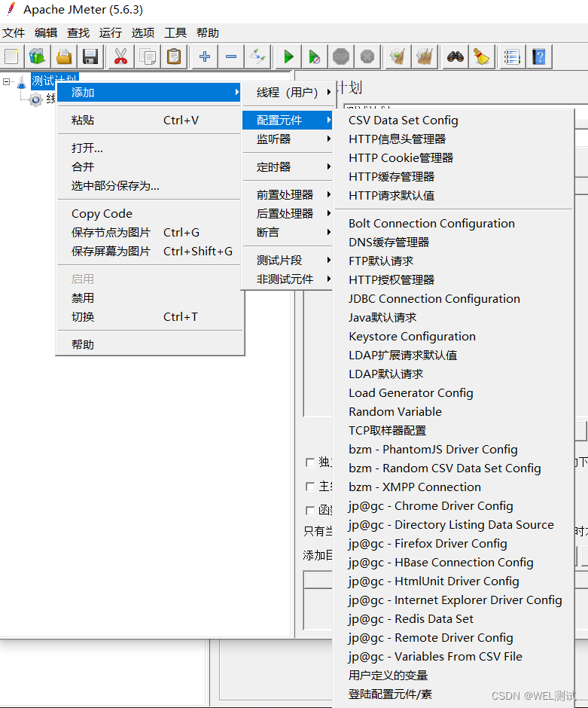Expand all nodes with the plus icon

pos(205,56)
